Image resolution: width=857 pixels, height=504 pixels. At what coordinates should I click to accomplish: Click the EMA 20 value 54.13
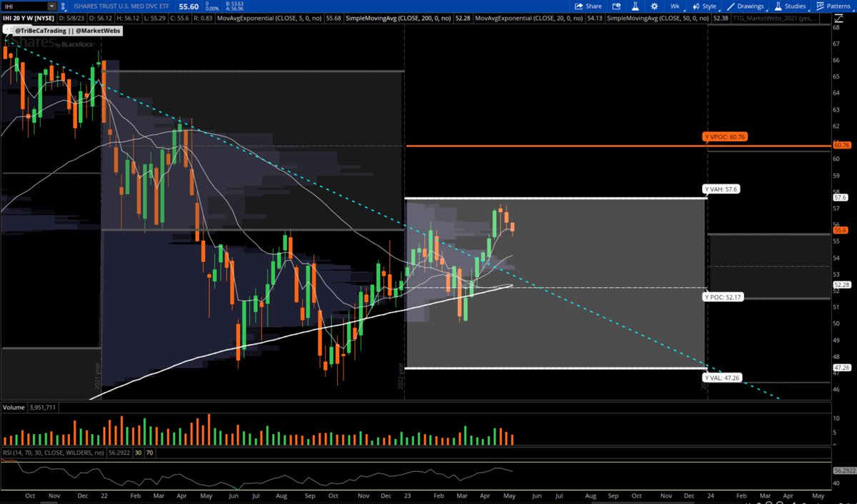pos(595,19)
